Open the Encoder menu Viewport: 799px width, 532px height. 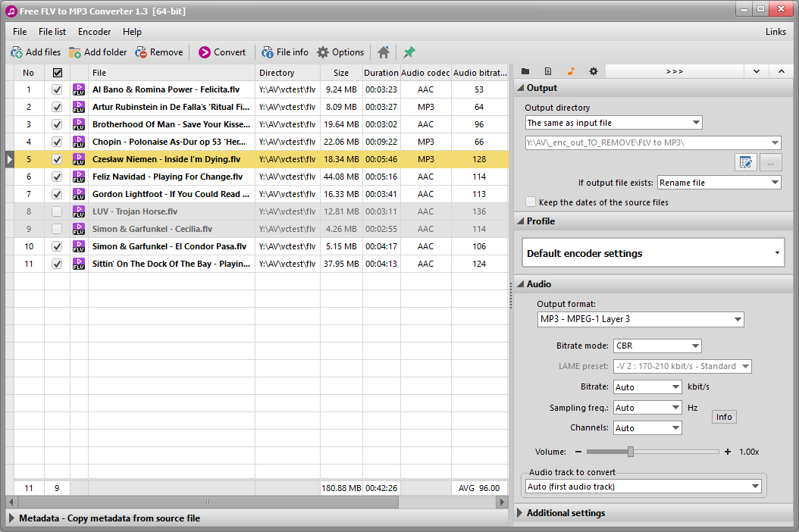click(94, 32)
